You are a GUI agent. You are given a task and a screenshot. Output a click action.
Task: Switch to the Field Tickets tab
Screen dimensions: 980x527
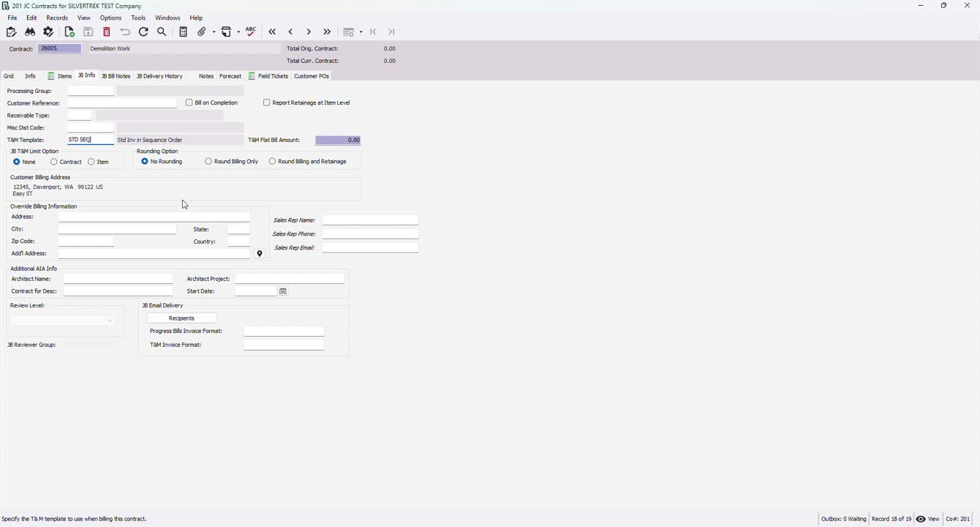268,76
